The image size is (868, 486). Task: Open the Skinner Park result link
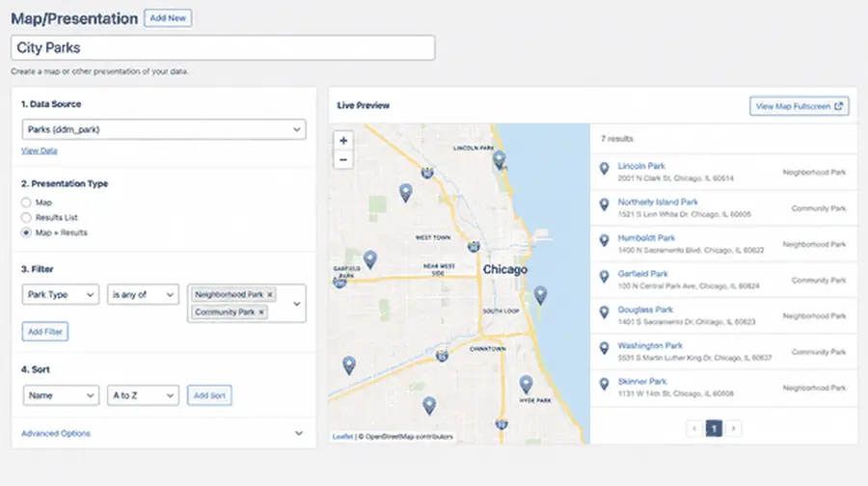click(642, 382)
